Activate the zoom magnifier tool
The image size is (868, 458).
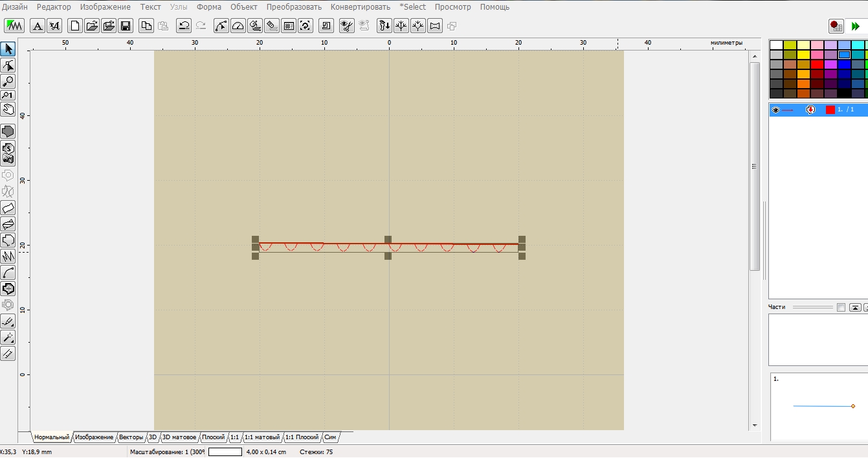tap(8, 81)
